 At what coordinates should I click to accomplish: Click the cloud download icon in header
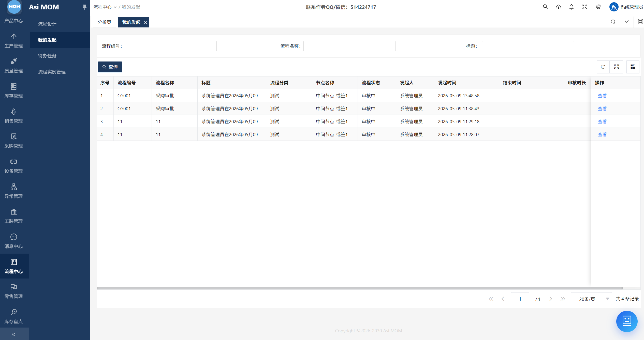[x=558, y=7]
